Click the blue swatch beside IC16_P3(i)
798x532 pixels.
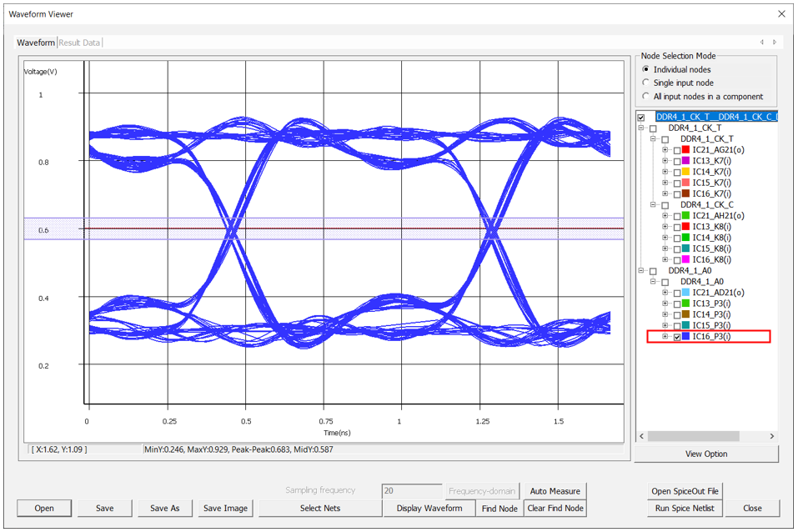coord(686,337)
